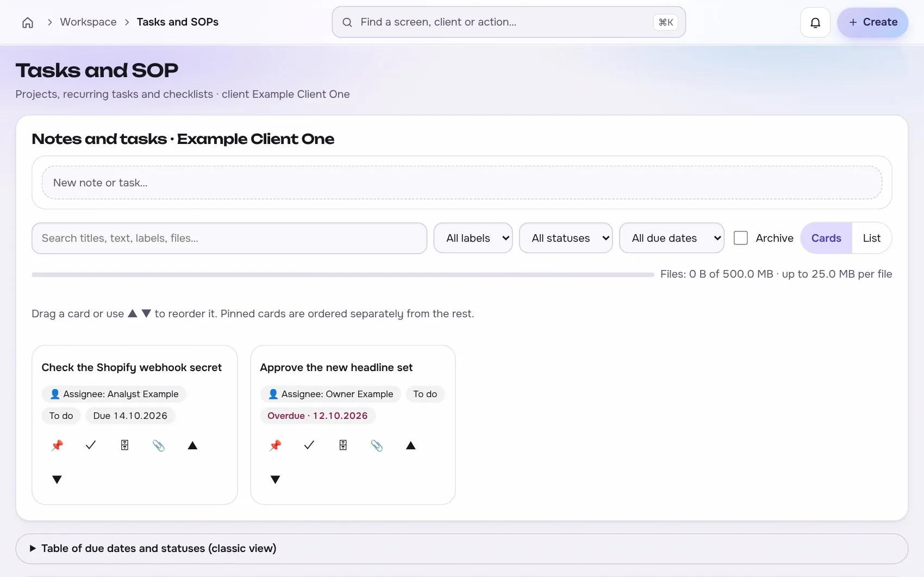Click To do status on Shopify card
Viewport: 924px width, 577px height.
click(x=61, y=416)
